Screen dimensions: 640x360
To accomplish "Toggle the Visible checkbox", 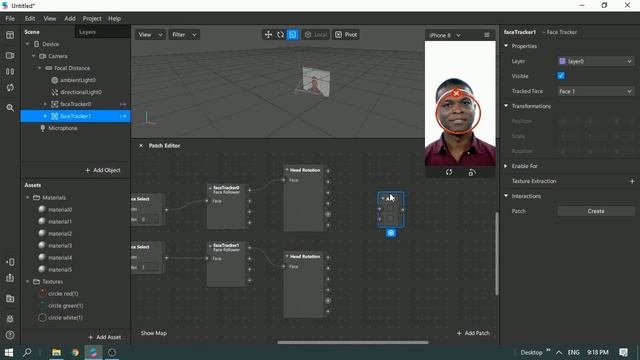I will [x=561, y=76].
